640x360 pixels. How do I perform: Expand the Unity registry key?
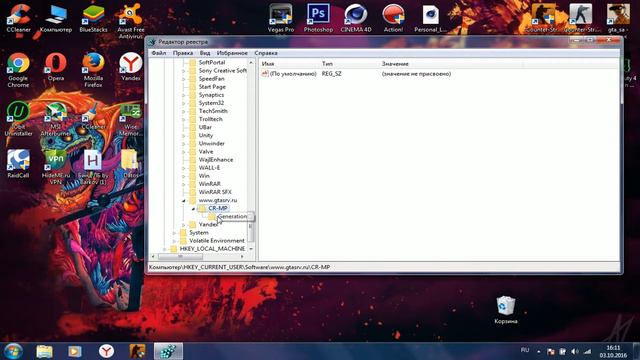[183, 136]
